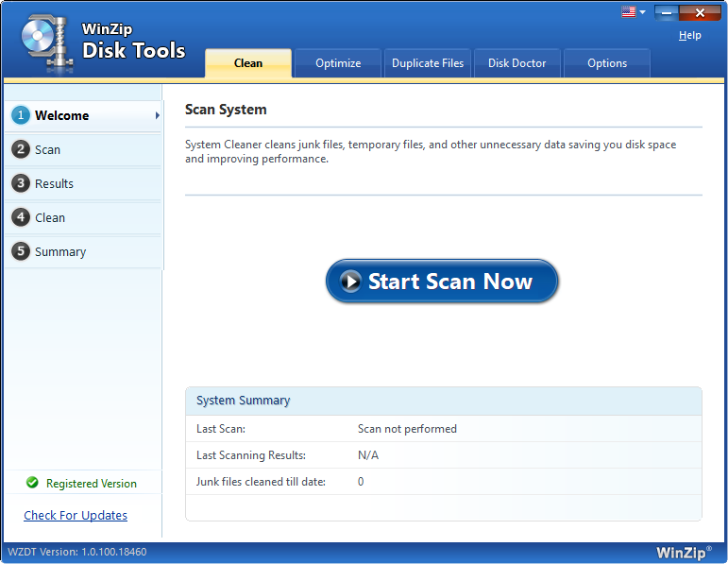Click the step 4 number badge
The image size is (728, 564).
point(21,217)
